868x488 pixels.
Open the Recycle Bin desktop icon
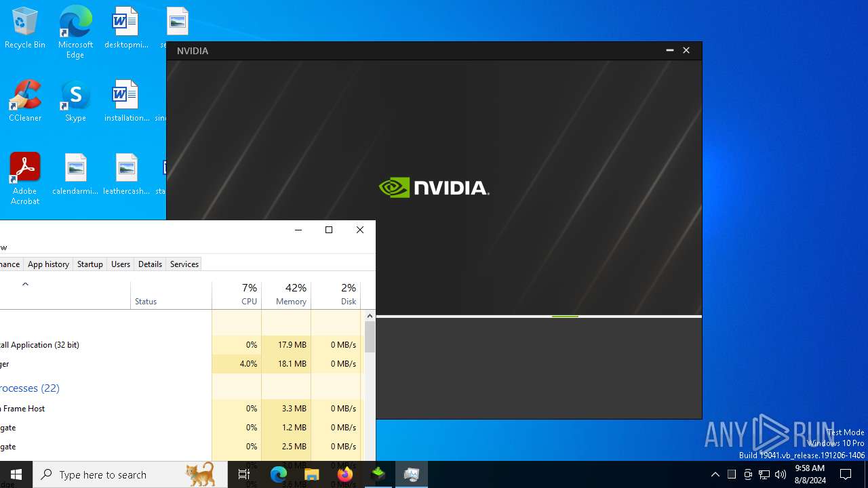(25, 28)
